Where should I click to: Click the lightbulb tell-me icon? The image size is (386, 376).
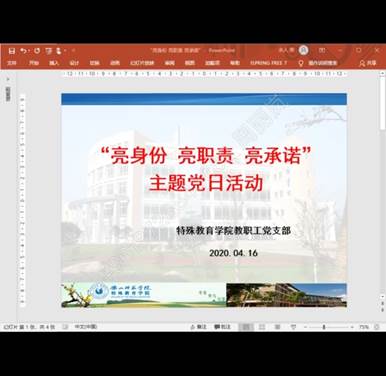(x=301, y=63)
